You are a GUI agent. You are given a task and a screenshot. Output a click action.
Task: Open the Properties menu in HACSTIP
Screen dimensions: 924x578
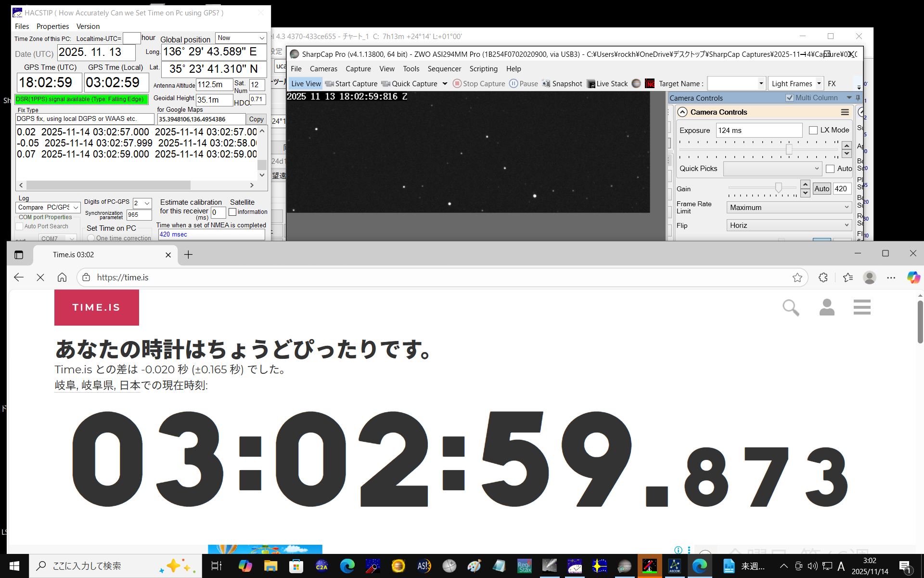tap(52, 26)
